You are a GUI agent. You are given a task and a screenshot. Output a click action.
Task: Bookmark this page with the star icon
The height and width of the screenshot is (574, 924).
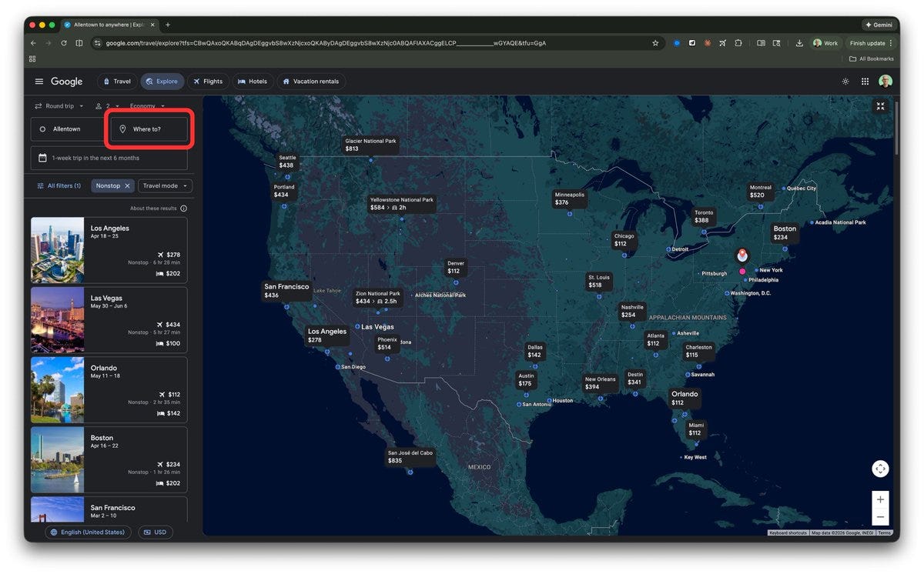point(655,43)
